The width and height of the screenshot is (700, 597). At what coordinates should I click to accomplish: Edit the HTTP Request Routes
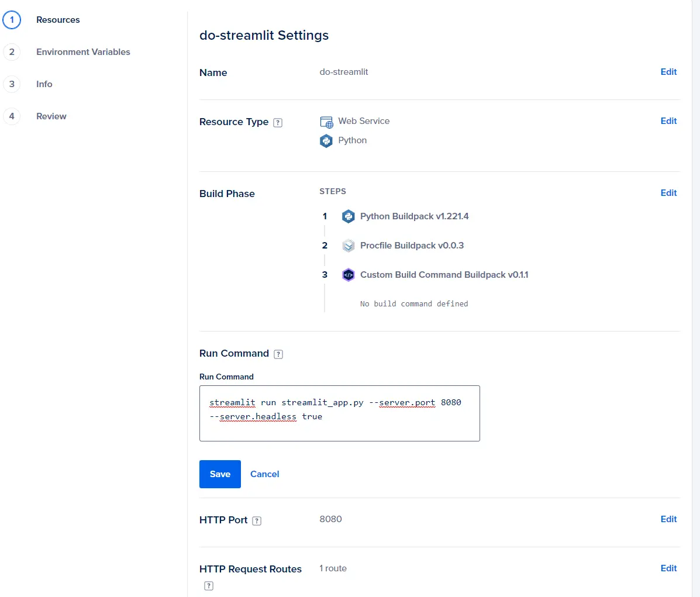point(668,568)
